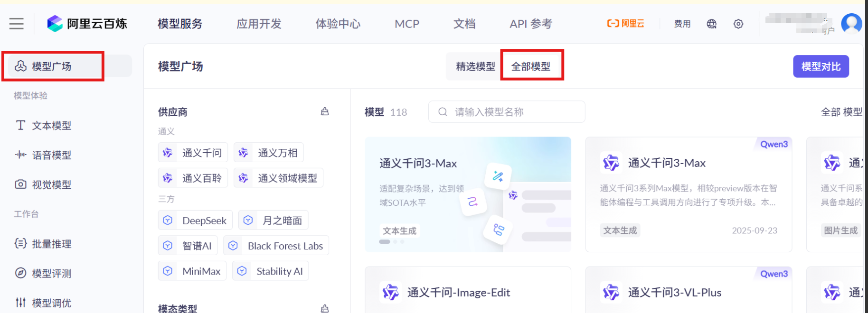Open the 费用 link
The height and width of the screenshot is (313, 868).
pos(682,24)
